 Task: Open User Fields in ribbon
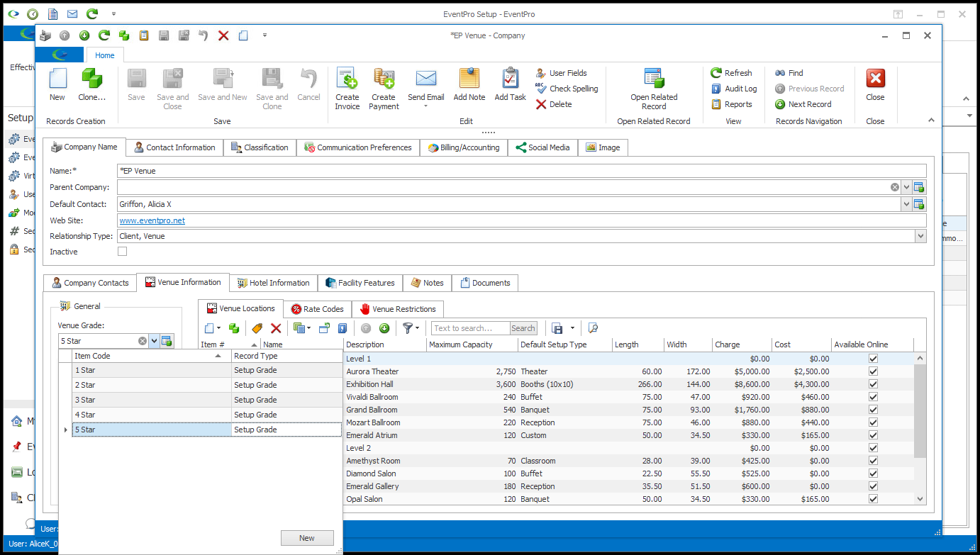tap(561, 73)
